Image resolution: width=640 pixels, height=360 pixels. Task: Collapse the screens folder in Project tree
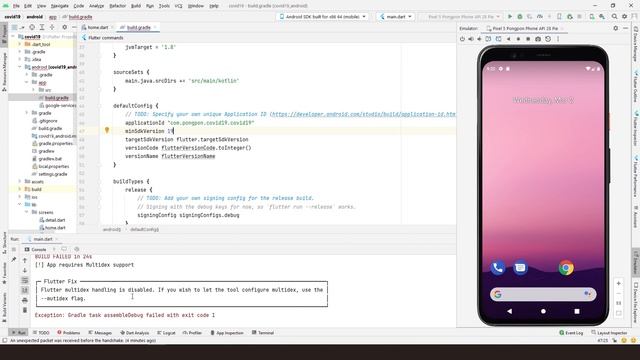coord(27,212)
